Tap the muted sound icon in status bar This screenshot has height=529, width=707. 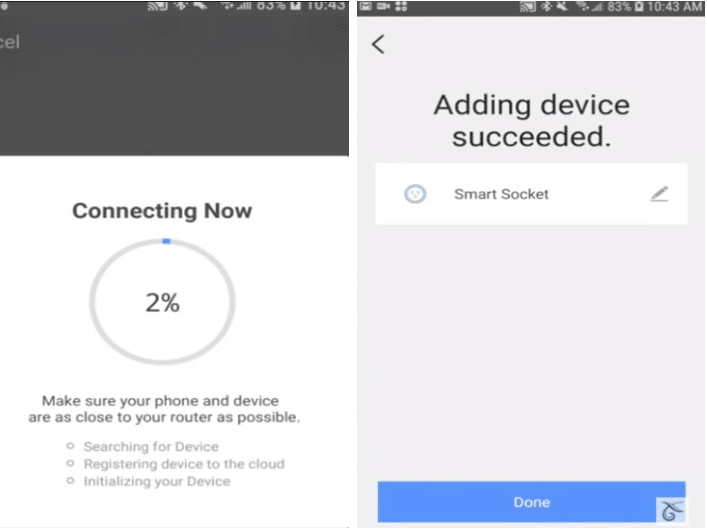[562, 6]
